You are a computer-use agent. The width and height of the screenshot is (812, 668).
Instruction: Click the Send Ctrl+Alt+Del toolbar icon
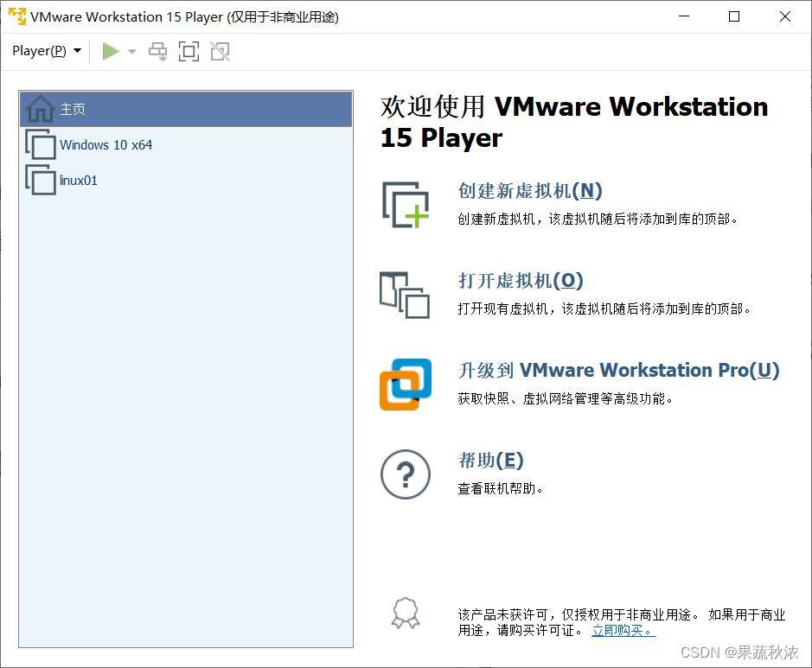157,51
